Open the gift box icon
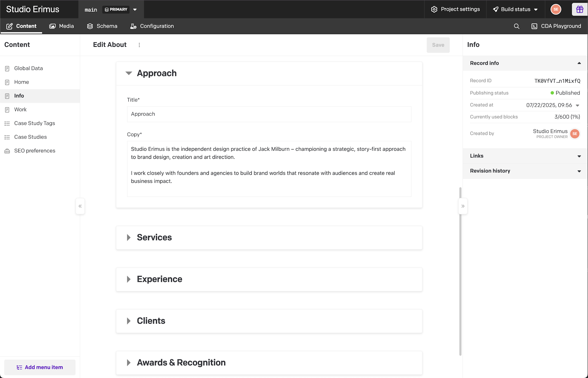Image resolution: width=588 pixels, height=378 pixels. click(579, 9)
